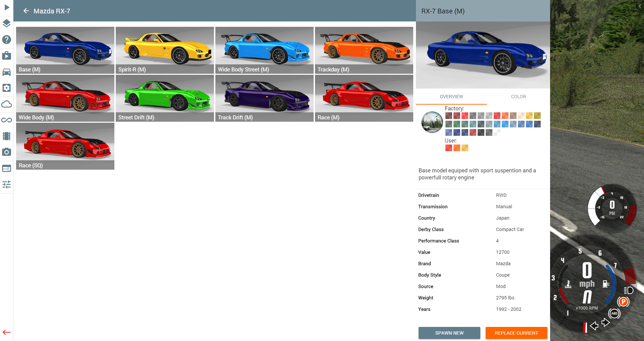Click the Mazda RX-7 header title
644x341 pixels.
point(52,11)
